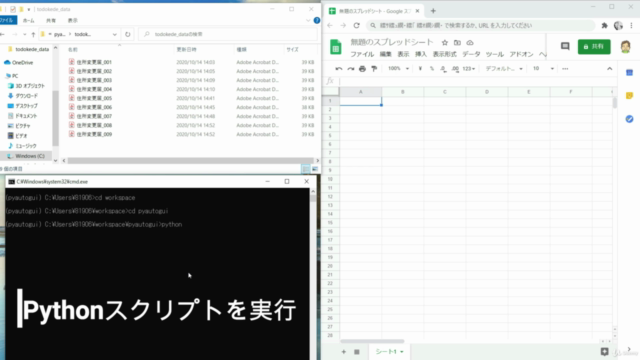Click move-to-folder icon beside title
This screenshot has width=640, height=360.
[457, 42]
